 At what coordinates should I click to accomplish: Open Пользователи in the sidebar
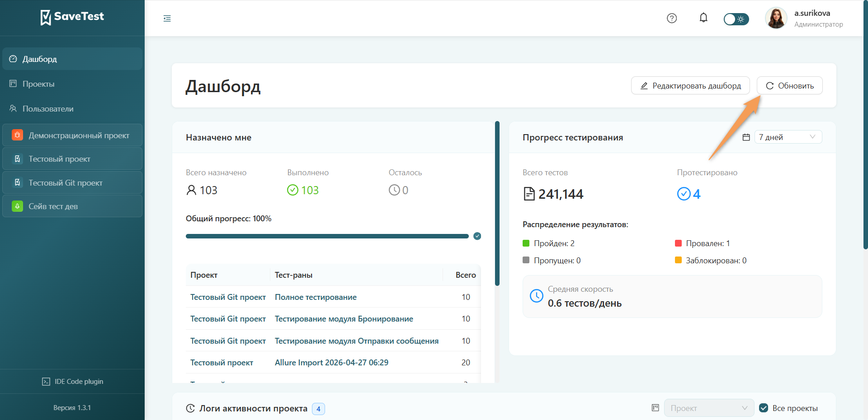(x=72, y=109)
